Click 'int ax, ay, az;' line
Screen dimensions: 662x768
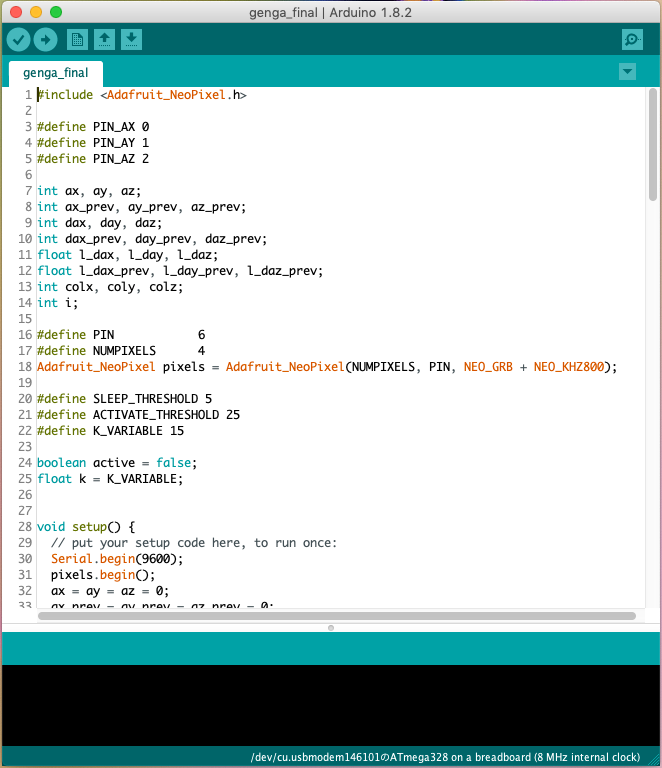coord(89,191)
